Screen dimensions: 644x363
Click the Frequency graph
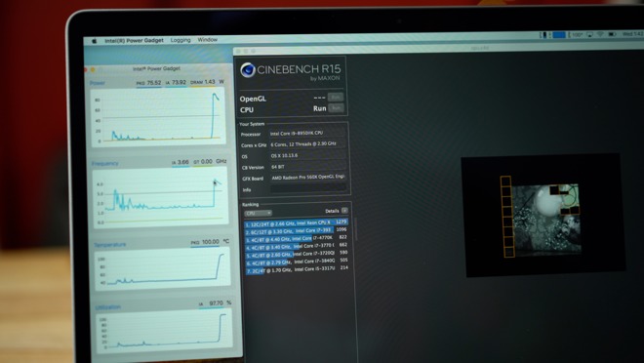coord(160,197)
